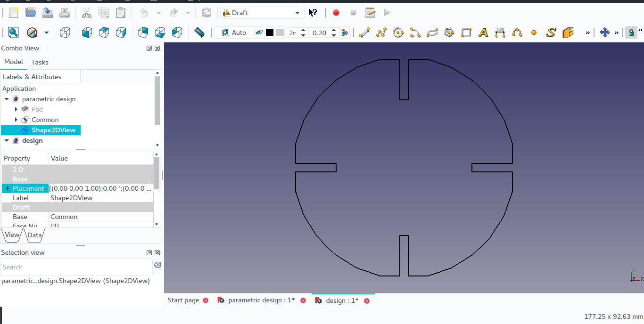Select the Polygon drawing tool
Viewport: 644px width, 324px height.
tap(449, 32)
